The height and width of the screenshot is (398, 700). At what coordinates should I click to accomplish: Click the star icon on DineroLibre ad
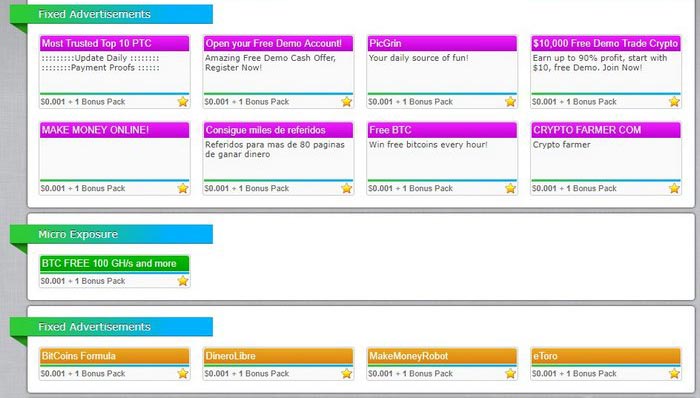click(346, 373)
